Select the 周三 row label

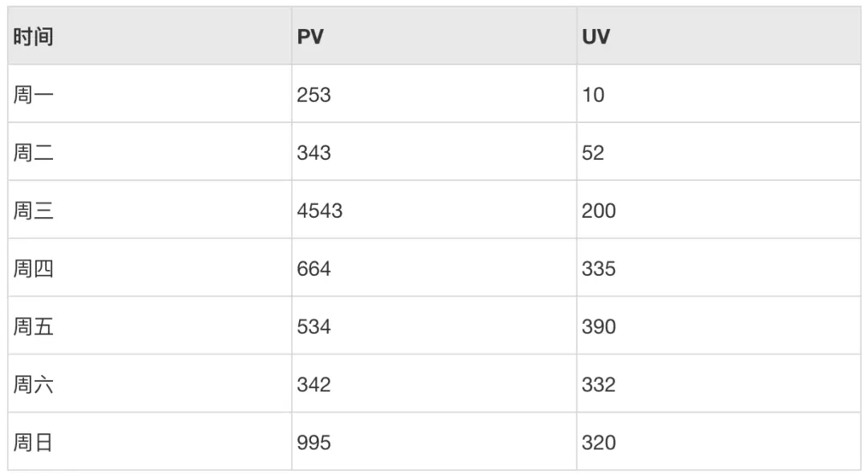pyautogui.click(x=33, y=211)
